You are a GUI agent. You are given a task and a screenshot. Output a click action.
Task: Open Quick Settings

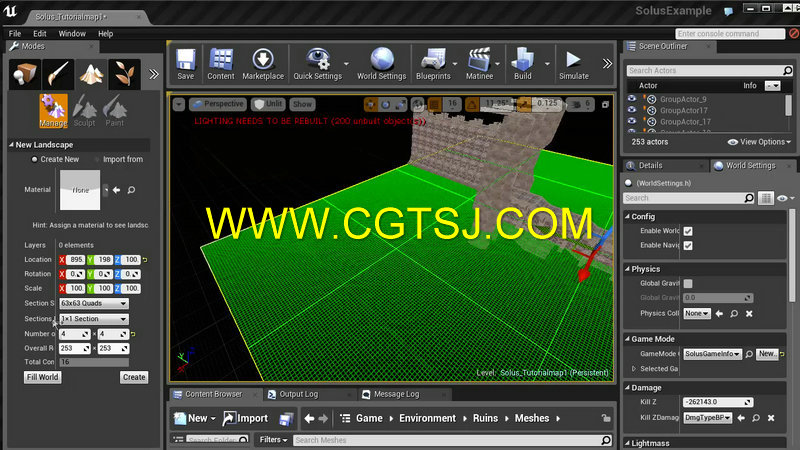(x=317, y=64)
